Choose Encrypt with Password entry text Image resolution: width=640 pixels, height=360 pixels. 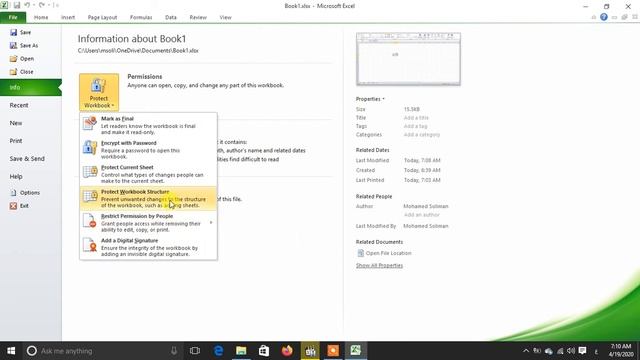coord(129,143)
